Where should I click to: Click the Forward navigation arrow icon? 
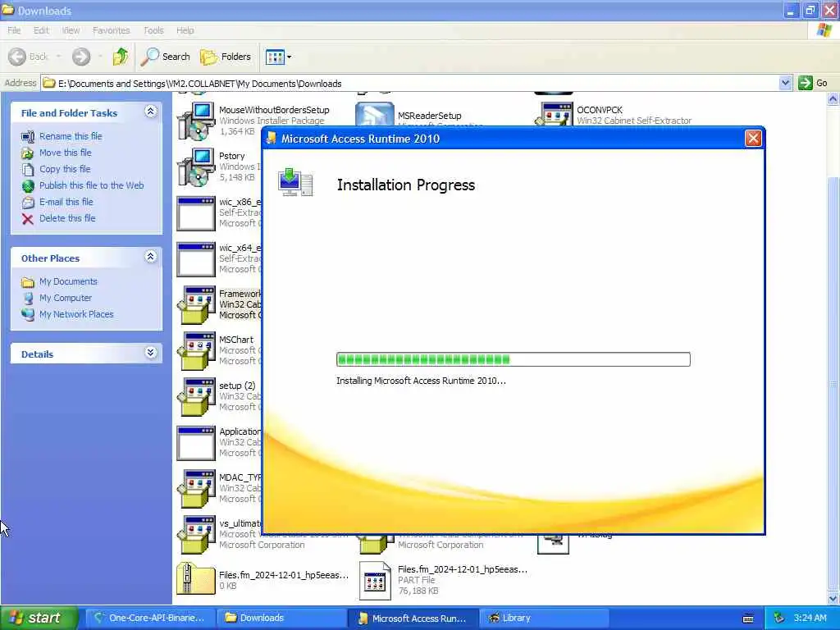81,57
